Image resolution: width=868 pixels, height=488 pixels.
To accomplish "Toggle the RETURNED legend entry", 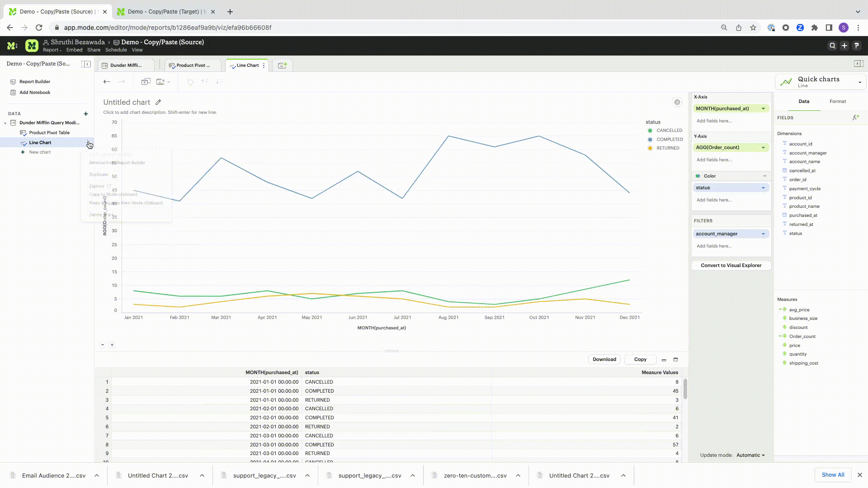I will [x=667, y=148].
